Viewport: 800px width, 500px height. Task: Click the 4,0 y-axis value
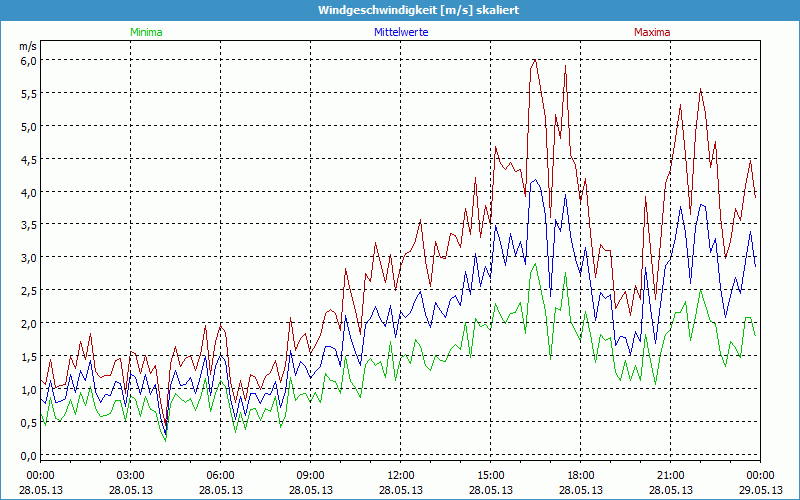pos(29,192)
